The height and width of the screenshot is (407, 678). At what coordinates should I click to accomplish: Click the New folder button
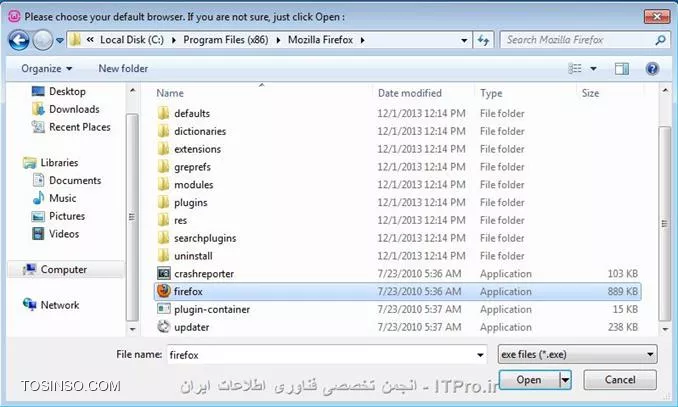(123, 69)
